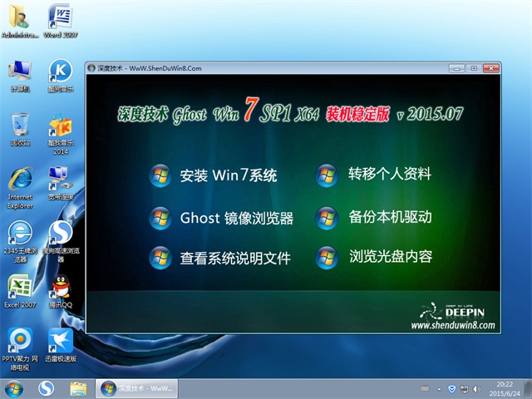Screen dimensions: 532x399
Task: Open Excel 2007 desktop shortcut
Action: (x=20, y=291)
